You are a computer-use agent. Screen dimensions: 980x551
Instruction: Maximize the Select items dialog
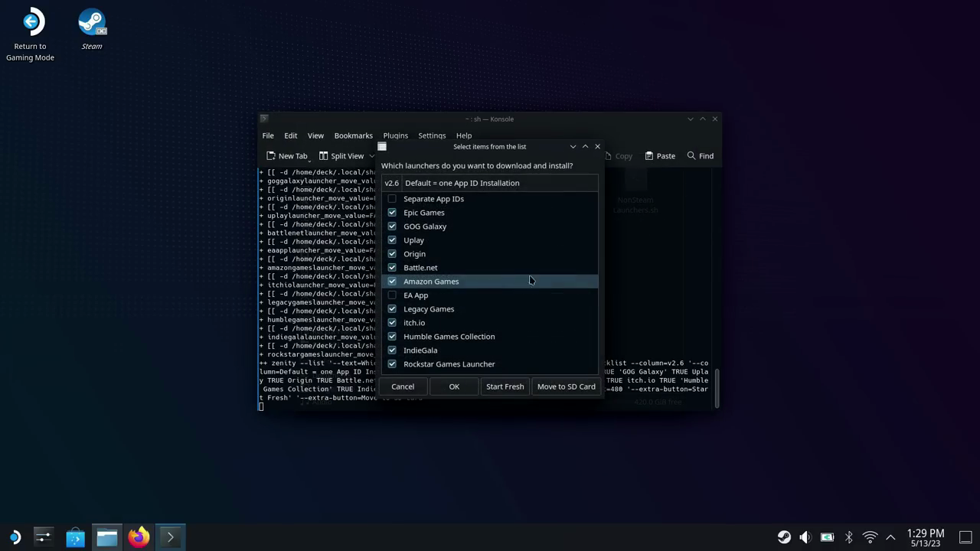(585, 147)
